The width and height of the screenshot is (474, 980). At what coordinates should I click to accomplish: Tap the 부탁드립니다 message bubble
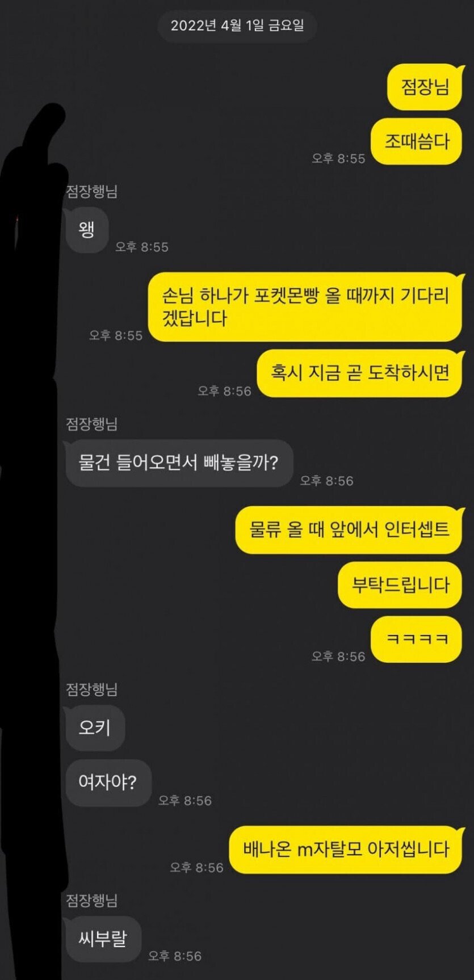point(400,585)
